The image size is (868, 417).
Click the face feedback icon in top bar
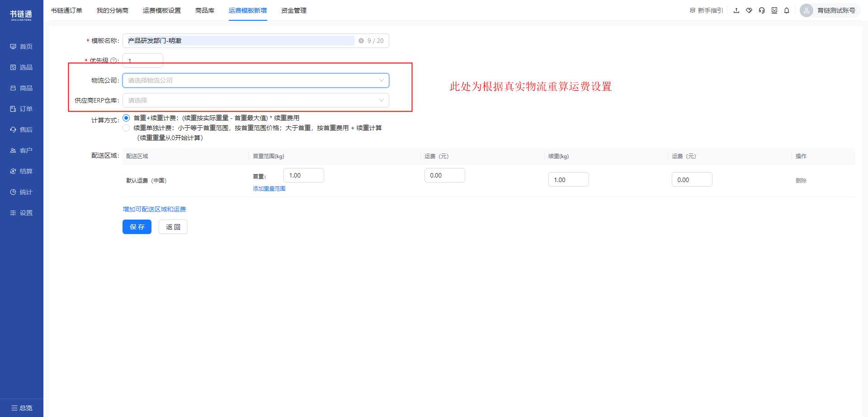coord(774,10)
